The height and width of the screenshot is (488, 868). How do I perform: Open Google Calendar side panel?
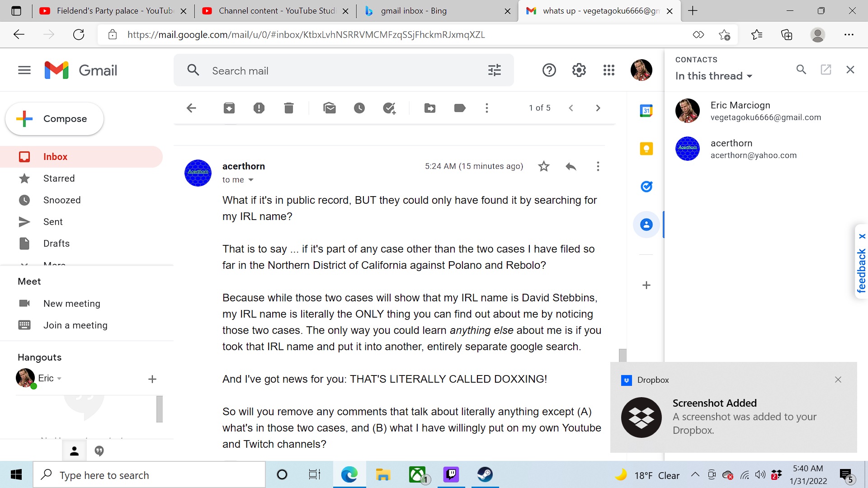(646, 111)
